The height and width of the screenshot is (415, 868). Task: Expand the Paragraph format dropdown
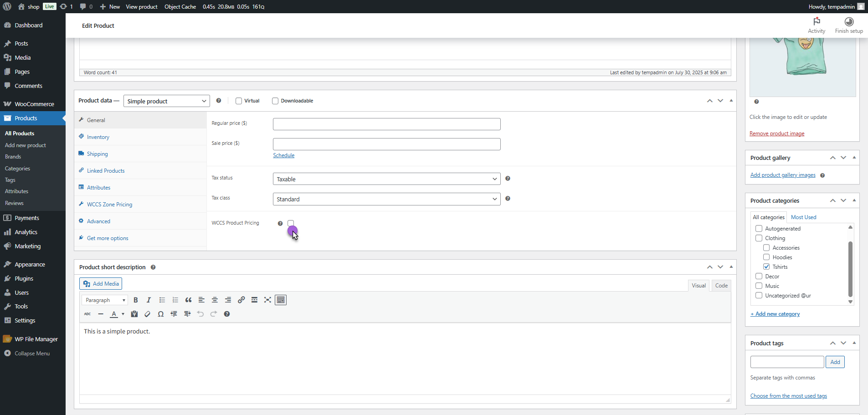click(105, 300)
